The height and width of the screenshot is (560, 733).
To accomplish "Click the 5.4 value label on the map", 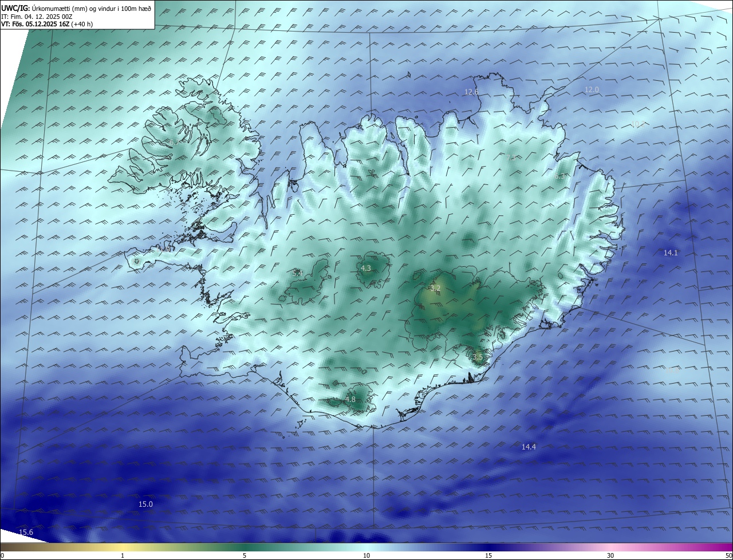I will 297,274.
